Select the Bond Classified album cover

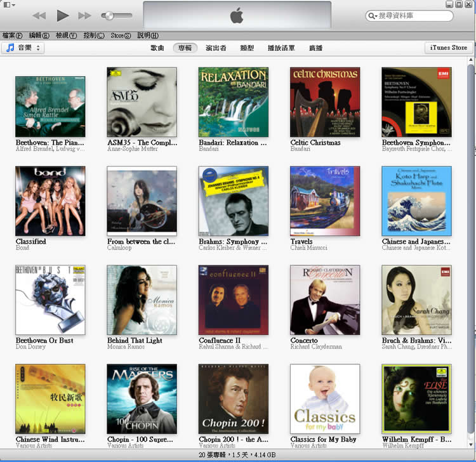50,201
